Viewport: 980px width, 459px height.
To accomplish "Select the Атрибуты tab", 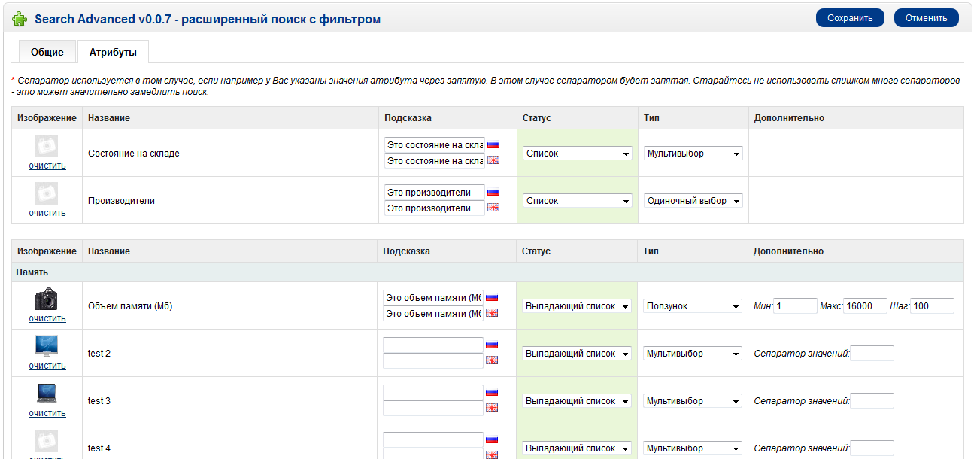I will pyautogui.click(x=113, y=52).
